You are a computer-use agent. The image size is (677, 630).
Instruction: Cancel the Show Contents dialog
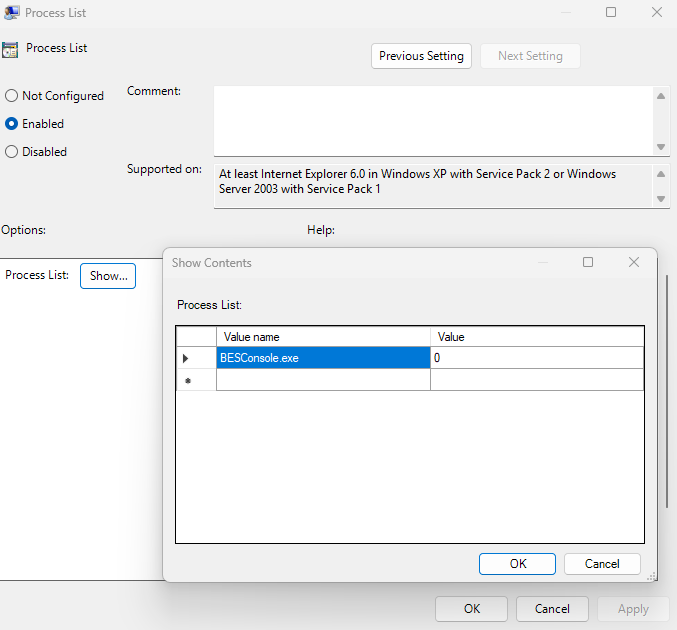(602, 564)
